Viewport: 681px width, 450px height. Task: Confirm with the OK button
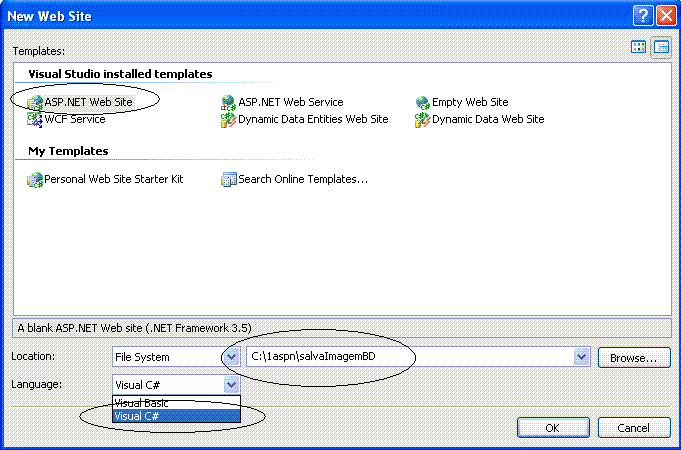point(553,428)
